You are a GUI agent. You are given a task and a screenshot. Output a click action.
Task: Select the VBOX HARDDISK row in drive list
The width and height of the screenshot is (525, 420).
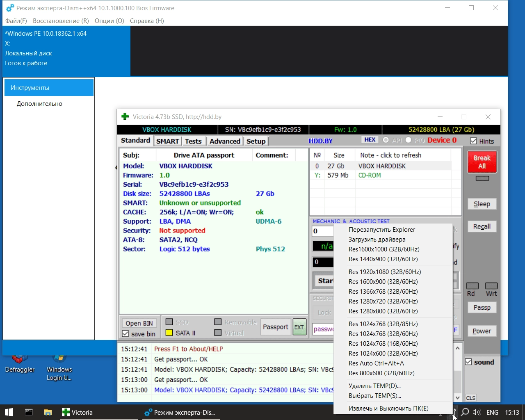[381, 166]
